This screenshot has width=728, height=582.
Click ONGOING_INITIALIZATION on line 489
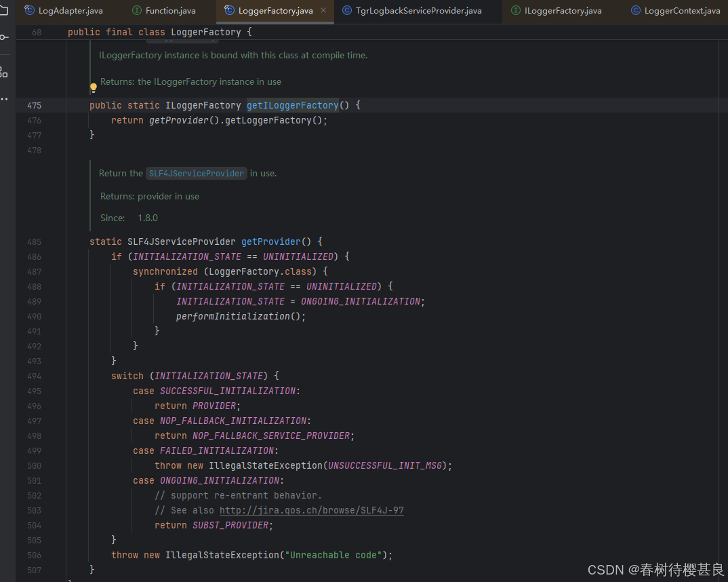pos(361,301)
